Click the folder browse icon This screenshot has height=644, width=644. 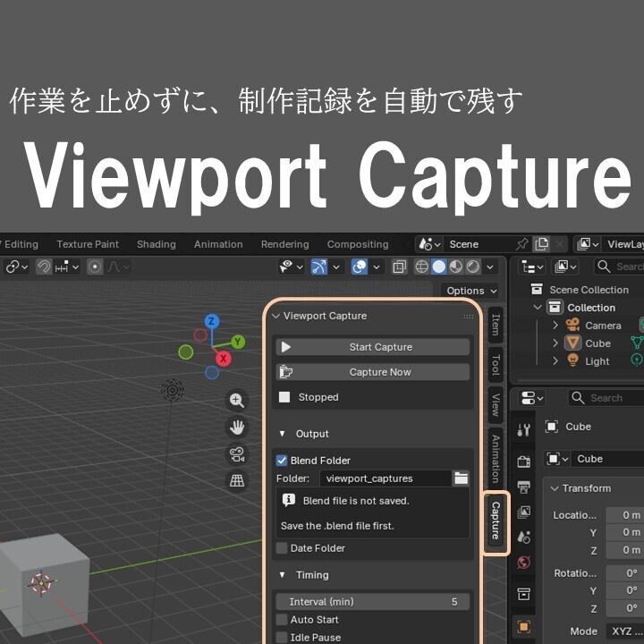[x=461, y=478]
